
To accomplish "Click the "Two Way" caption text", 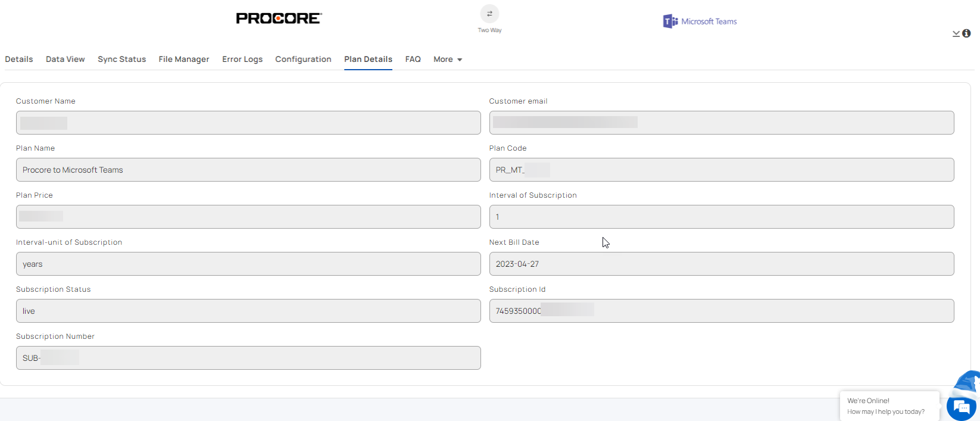I will pyautogui.click(x=489, y=30).
